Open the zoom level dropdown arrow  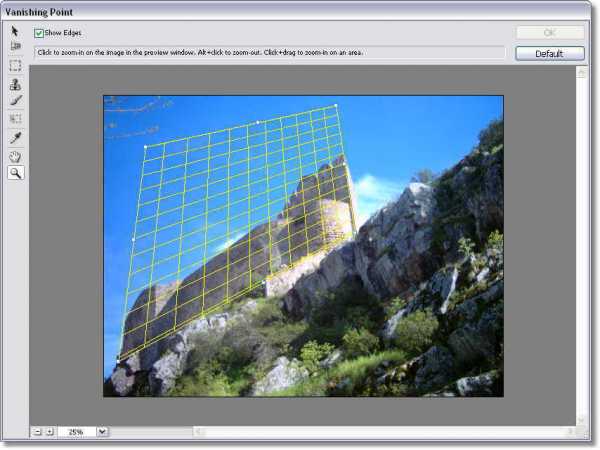pos(102,432)
